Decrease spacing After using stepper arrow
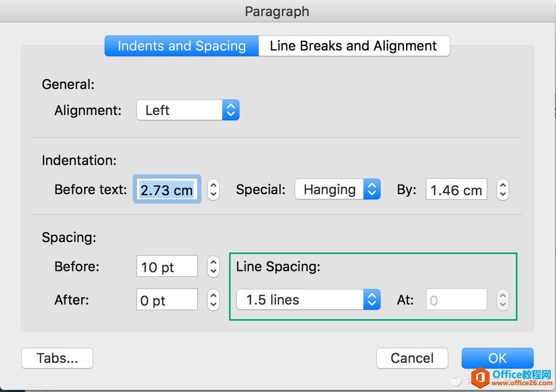 tap(213, 306)
